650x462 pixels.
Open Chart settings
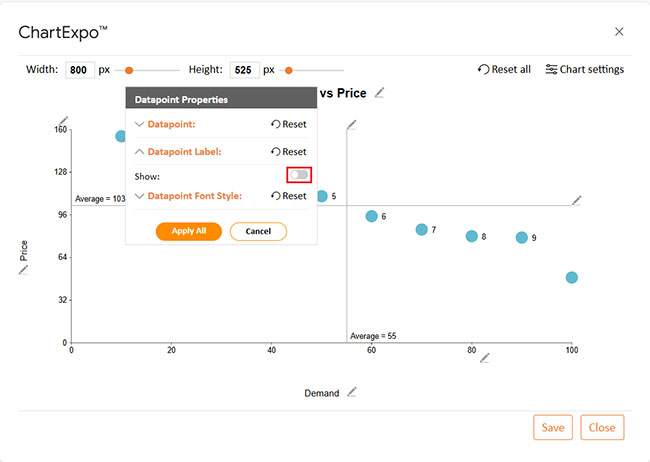click(585, 69)
